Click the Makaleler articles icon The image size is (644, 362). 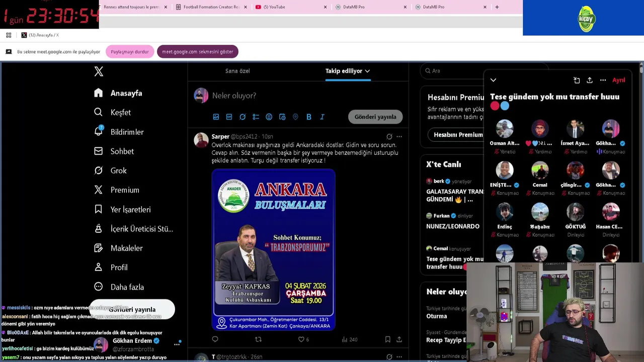[x=99, y=248]
